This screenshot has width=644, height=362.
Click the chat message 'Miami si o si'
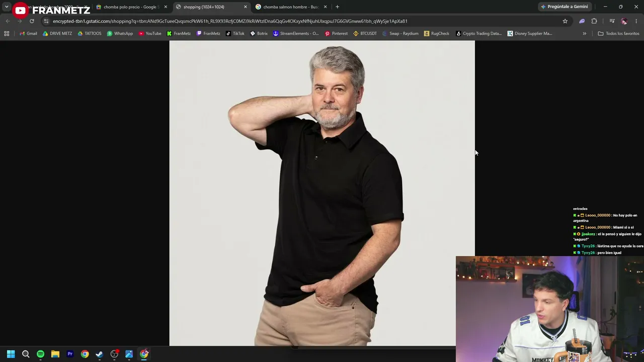(623, 227)
